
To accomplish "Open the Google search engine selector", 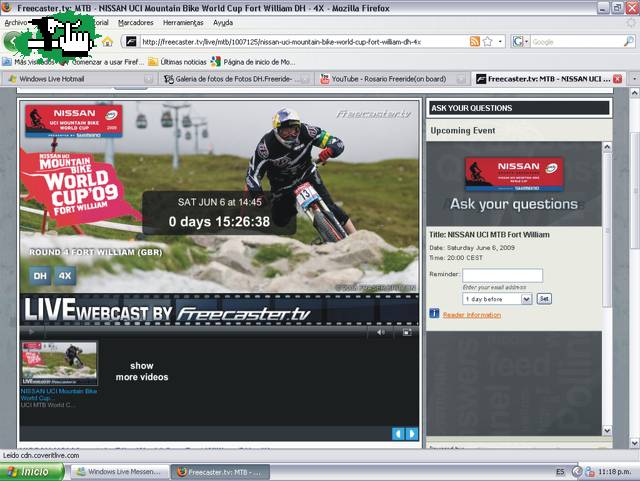I will (x=520, y=41).
